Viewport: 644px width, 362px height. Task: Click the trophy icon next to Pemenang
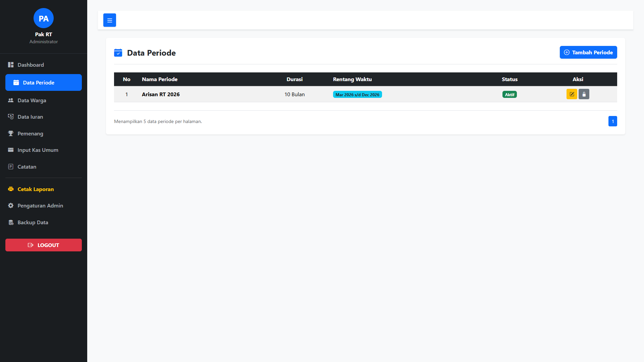(11, 133)
